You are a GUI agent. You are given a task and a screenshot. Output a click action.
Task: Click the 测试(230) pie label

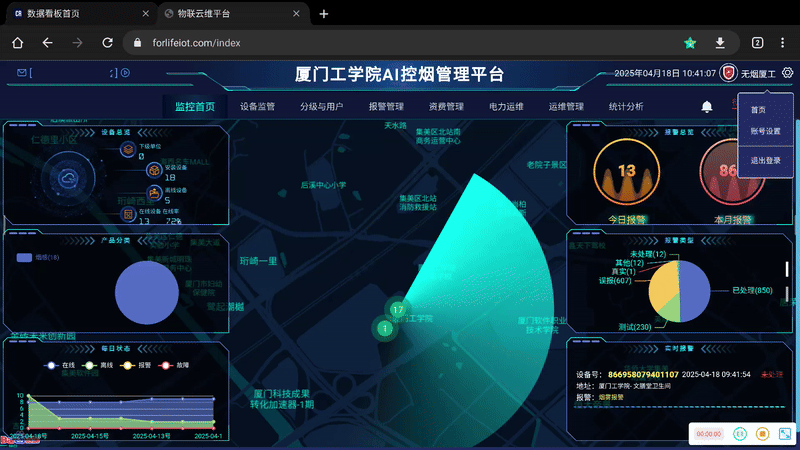click(x=635, y=327)
